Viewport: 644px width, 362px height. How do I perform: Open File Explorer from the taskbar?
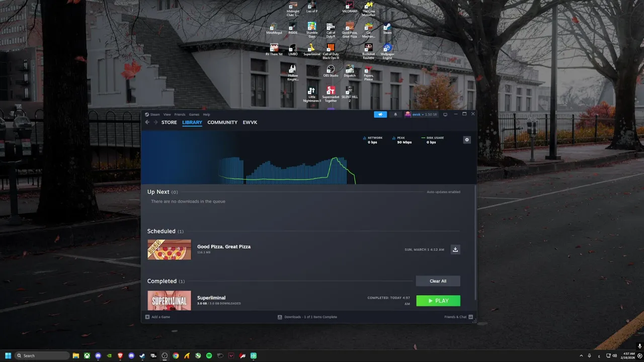pyautogui.click(x=76, y=355)
